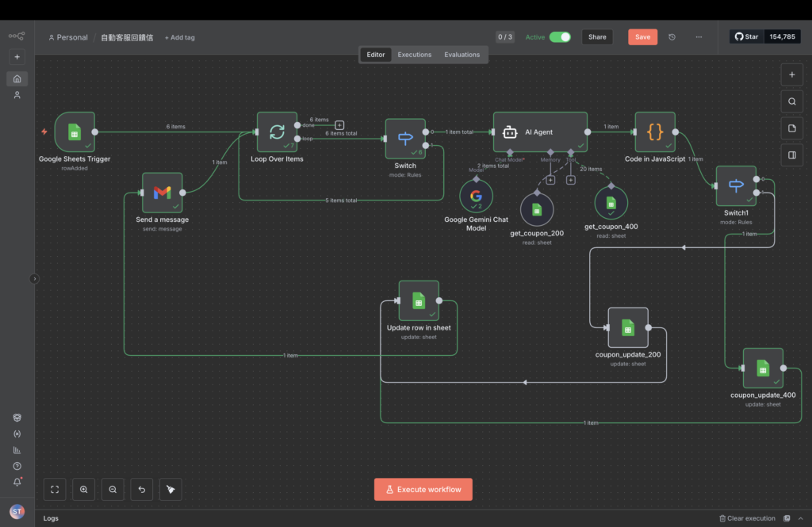Expand the Logs panel at bottom
812x527 pixels.
pyautogui.click(x=51, y=518)
